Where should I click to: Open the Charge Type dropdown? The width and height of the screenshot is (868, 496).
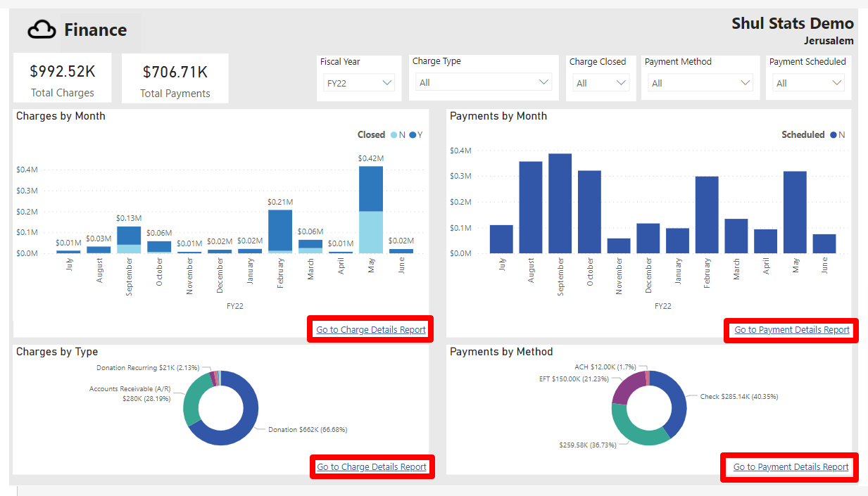coord(483,82)
